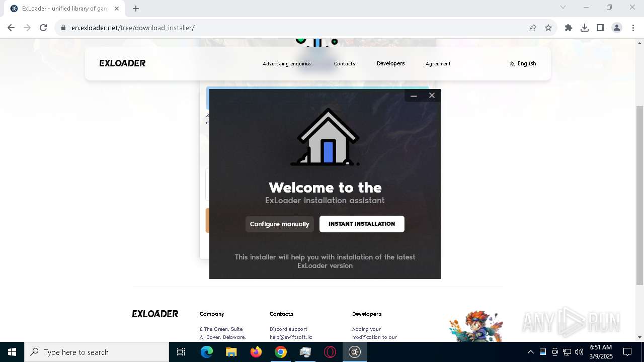Click the EXLOADER logo in header

(122, 63)
